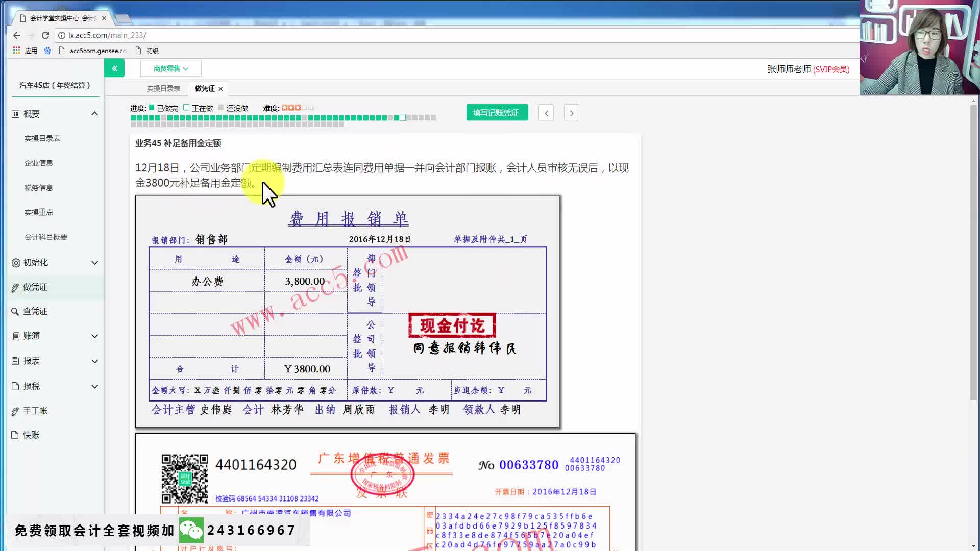Screen dimensions: 980x551
Task: Toggle the 已做完 progress legend marker
Action: tap(151, 108)
